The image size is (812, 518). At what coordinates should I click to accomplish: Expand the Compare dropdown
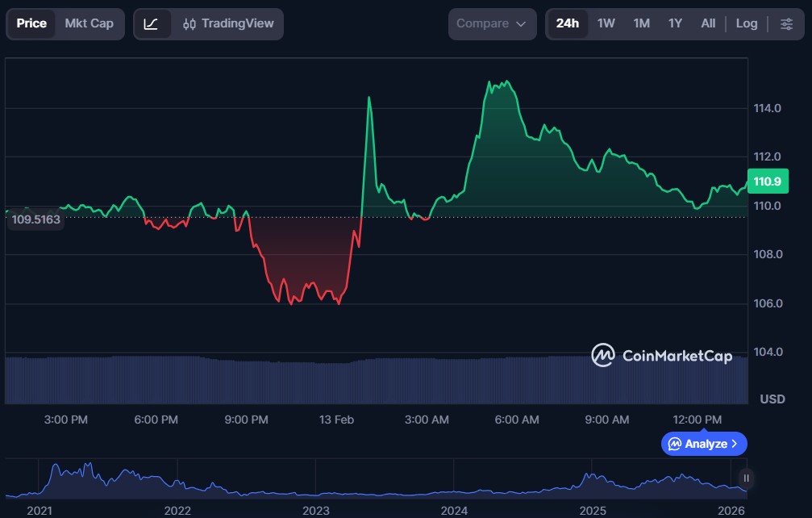(x=492, y=24)
